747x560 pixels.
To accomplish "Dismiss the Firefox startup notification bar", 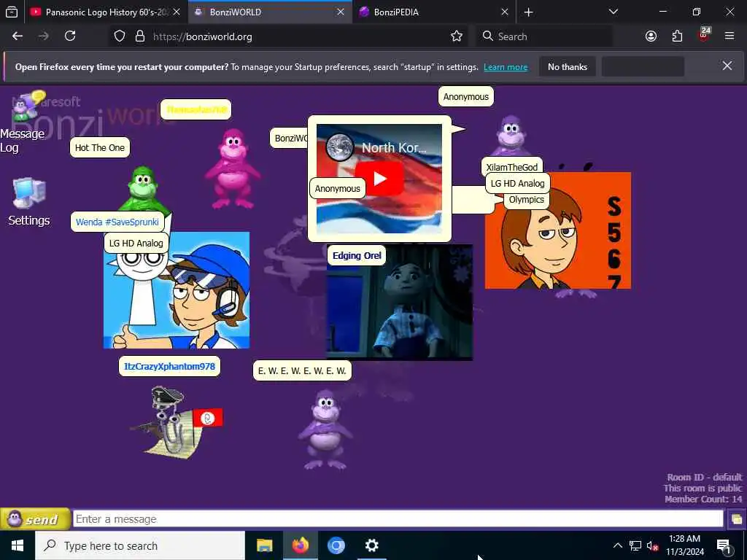I will coord(727,66).
